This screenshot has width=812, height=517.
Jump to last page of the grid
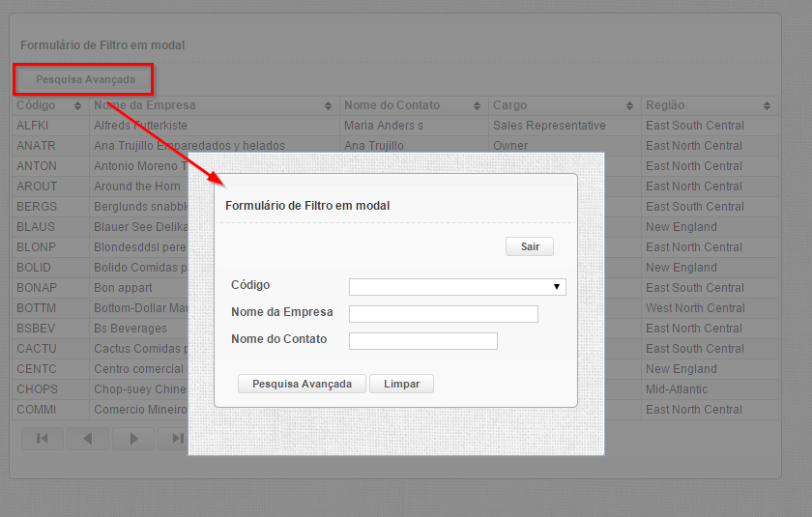pos(176,439)
